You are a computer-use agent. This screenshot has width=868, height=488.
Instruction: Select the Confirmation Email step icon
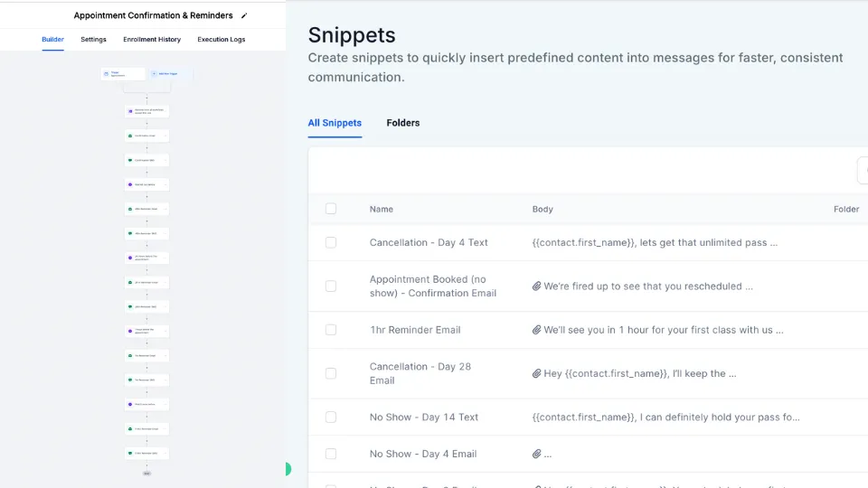130,136
